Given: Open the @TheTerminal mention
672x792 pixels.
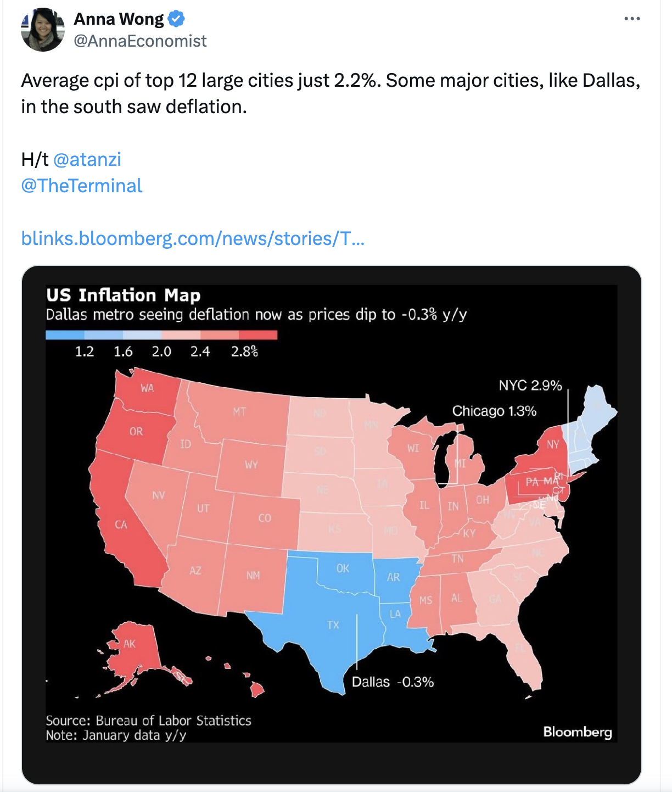Looking at the screenshot, I should pyautogui.click(x=82, y=186).
